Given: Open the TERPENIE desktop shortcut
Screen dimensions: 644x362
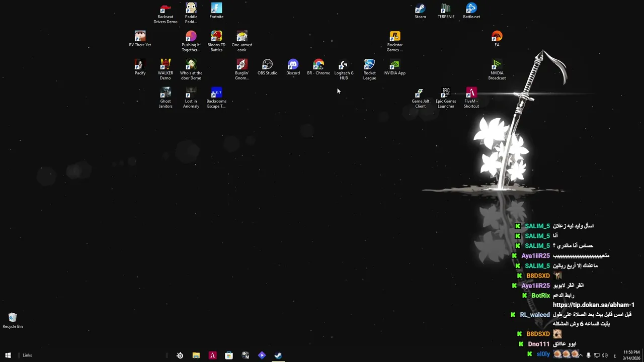Looking at the screenshot, I should pos(446,11).
